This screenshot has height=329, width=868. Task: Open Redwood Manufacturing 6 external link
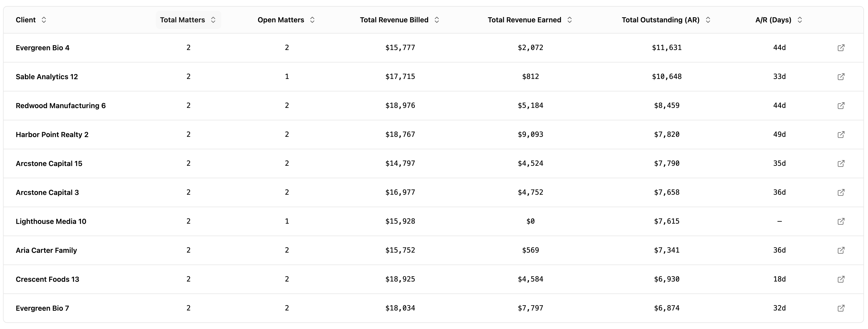[841, 106]
